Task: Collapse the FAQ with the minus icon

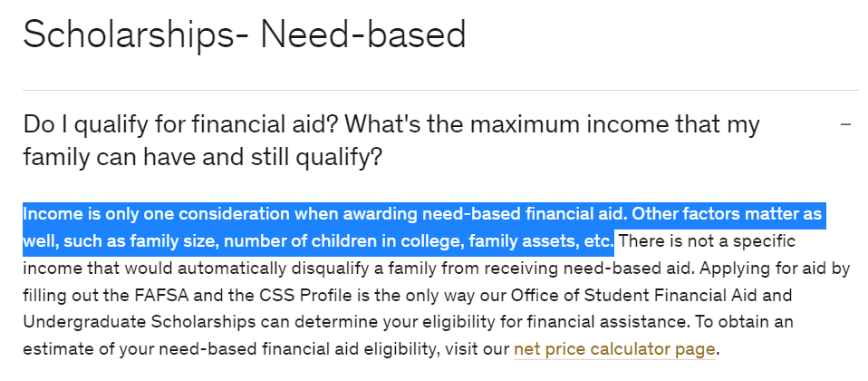Action: (x=845, y=124)
